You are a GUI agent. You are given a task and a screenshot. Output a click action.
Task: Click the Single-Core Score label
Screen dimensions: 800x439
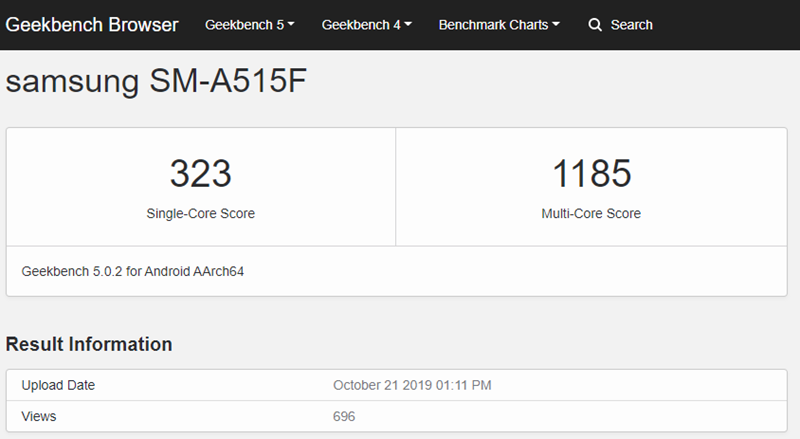point(201,213)
